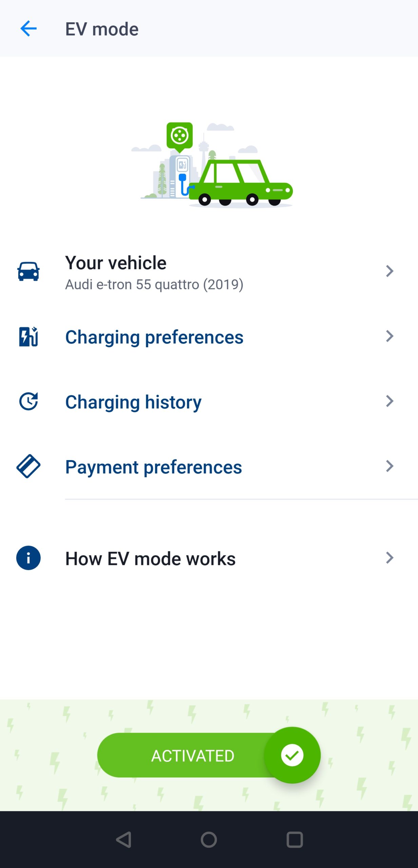The height and width of the screenshot is (868, 418).
Task: Select the Charging history entry
Action: 133,402
